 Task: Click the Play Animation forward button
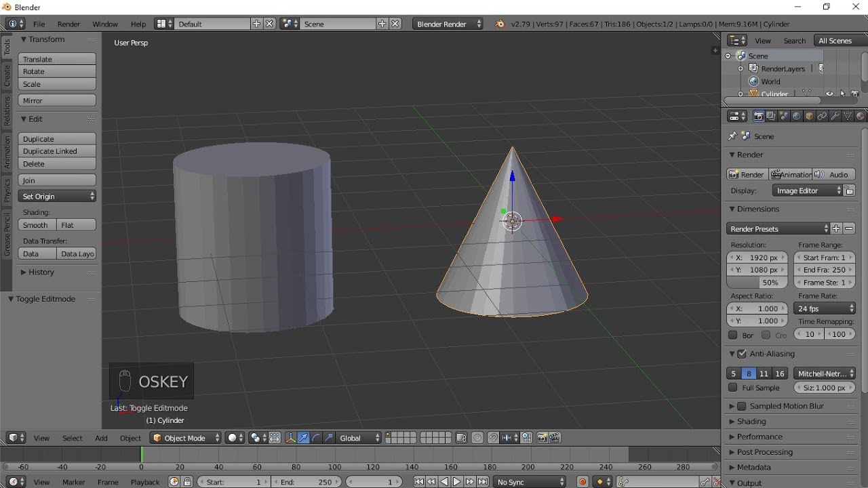point(457,482)
